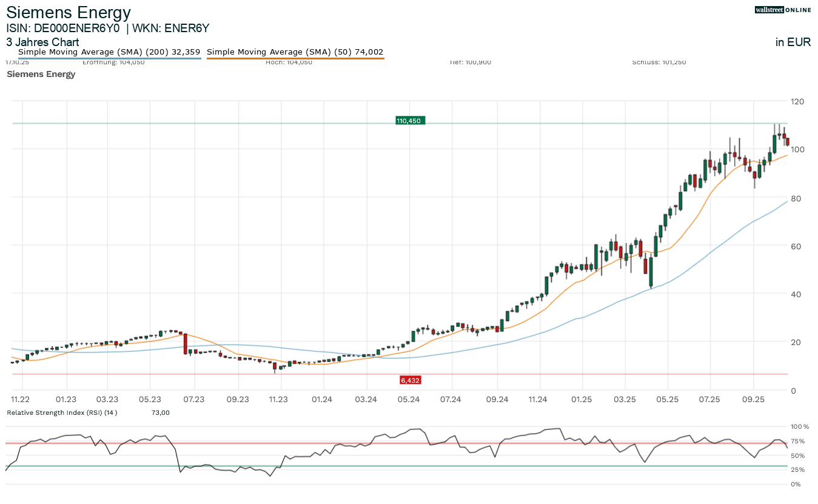Click the green 110,450 high price marker

[409, 121]
